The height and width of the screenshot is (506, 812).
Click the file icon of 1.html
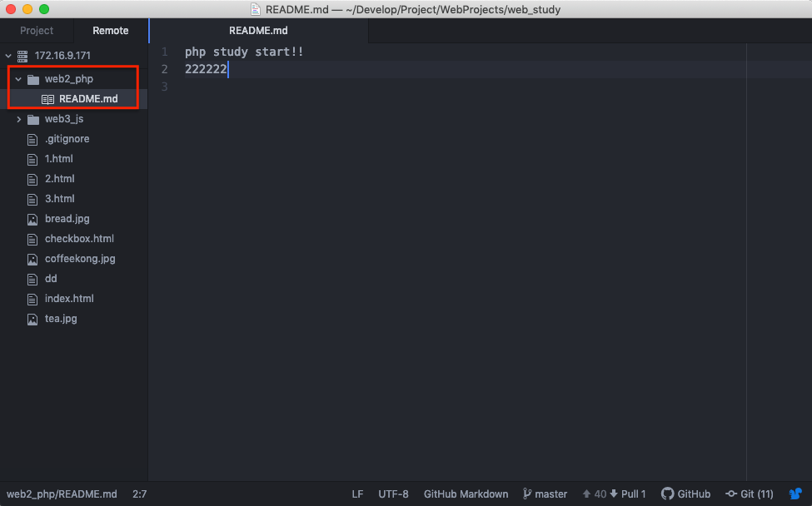pos(32,159)
